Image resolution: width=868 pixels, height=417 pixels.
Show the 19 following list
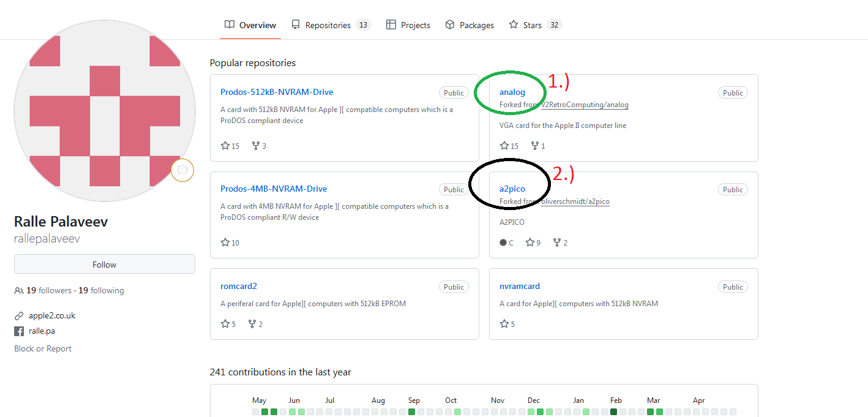[101, 290]
